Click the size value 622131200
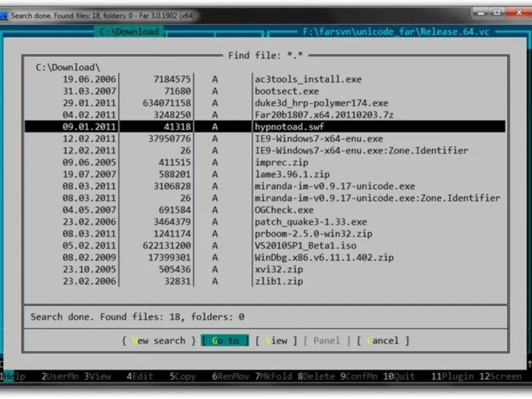This screenshot has height=399, width=532. [x=167, y=245]
